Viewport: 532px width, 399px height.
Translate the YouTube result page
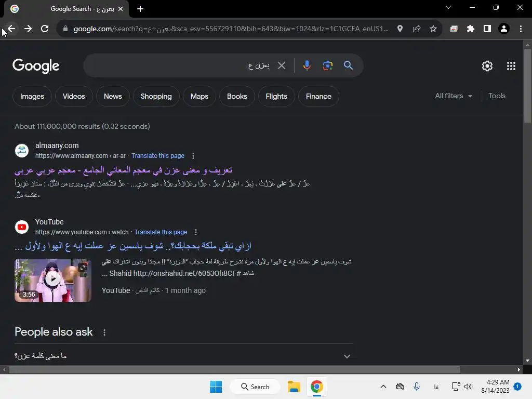(161, 232)
